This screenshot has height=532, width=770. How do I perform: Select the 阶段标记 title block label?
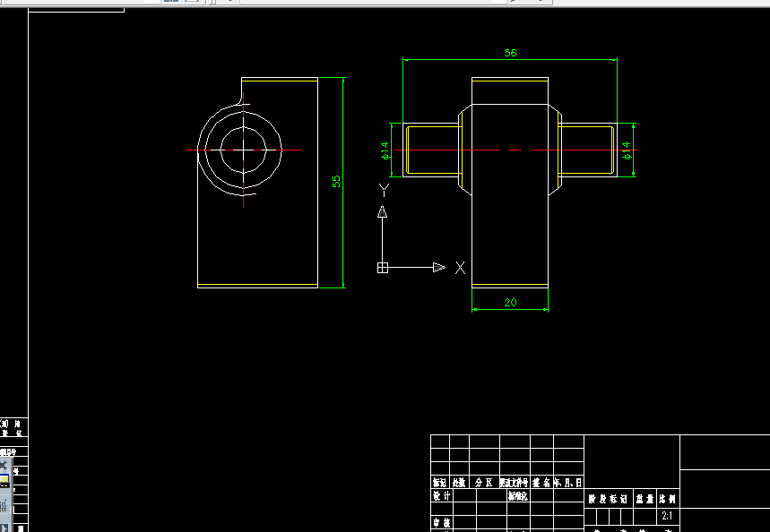[608, 499]
